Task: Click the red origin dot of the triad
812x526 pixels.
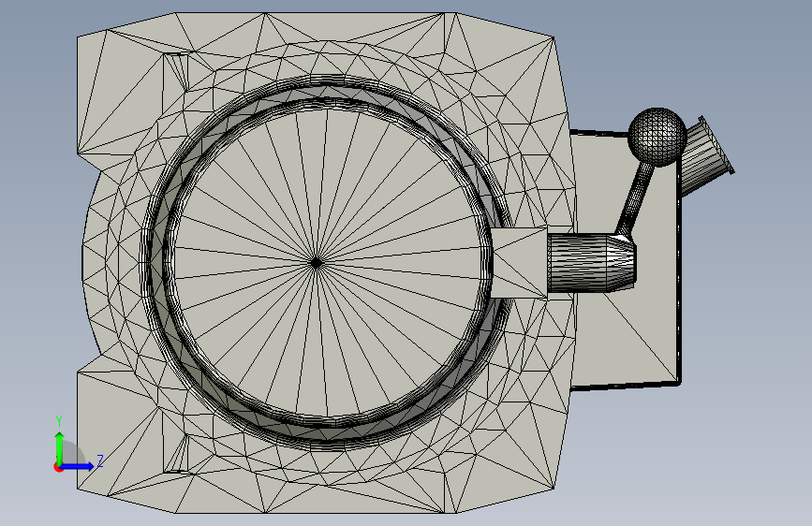Action: tap(58, 468)
